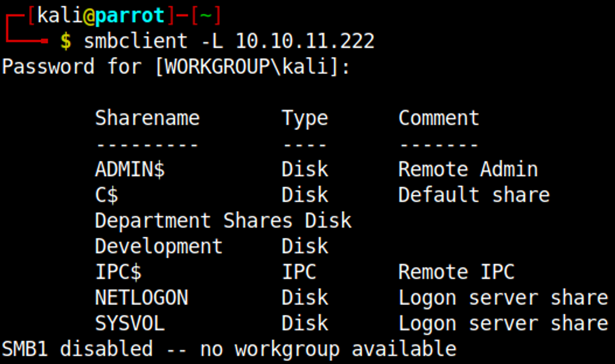Click the Sharename column header
The image size is (615, 364).
[147, 118]
